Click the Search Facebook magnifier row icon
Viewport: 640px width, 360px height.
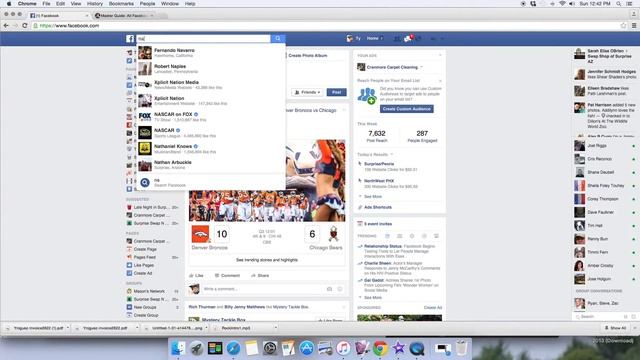pos(145,182)
